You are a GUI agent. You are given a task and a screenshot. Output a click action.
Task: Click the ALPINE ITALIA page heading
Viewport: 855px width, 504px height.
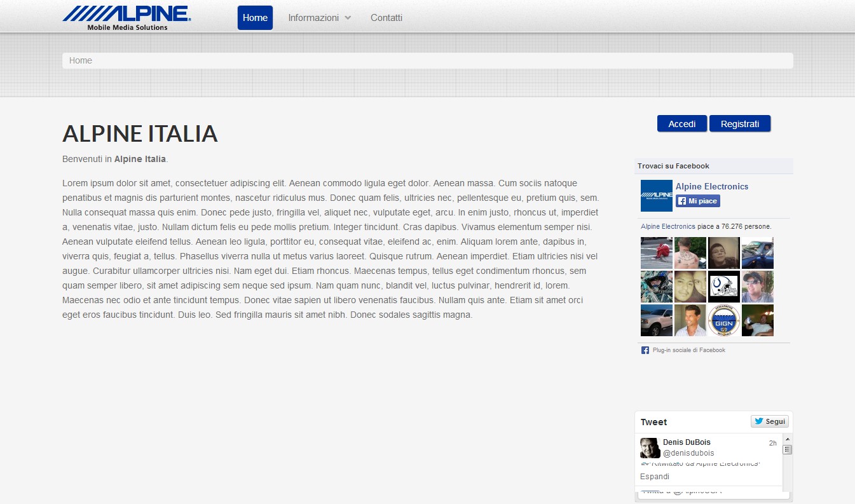click(140, 133)
